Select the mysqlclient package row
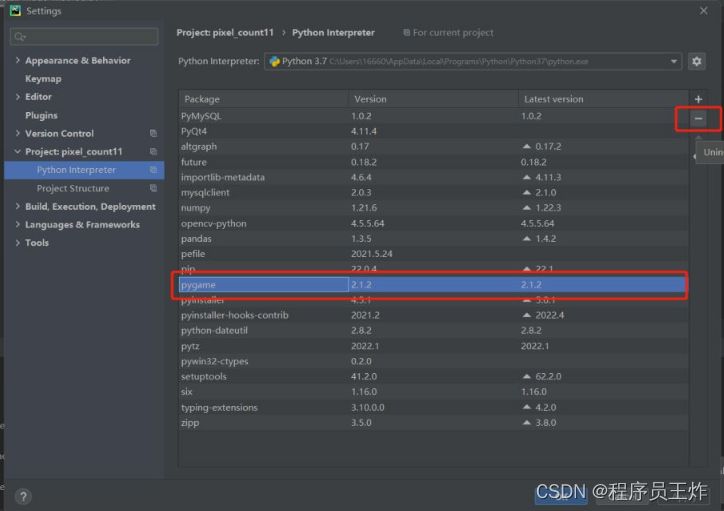 click(433, 192)
